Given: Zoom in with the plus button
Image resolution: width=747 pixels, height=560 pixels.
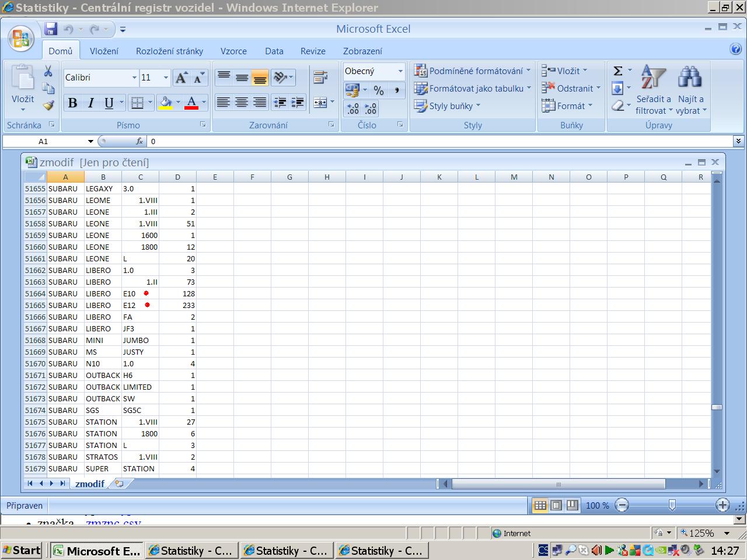Looking at the screenshot, I should [x=722, y=505].
